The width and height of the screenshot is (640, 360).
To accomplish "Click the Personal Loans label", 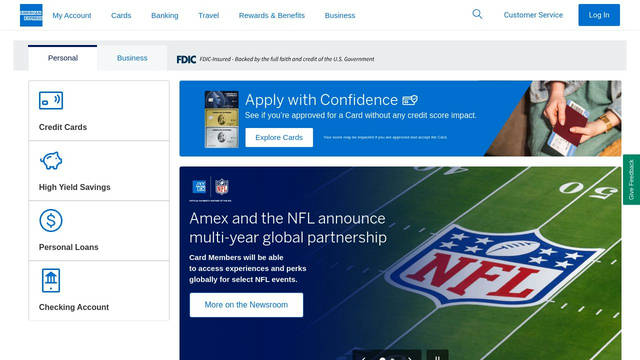I will tap(69, 247).
